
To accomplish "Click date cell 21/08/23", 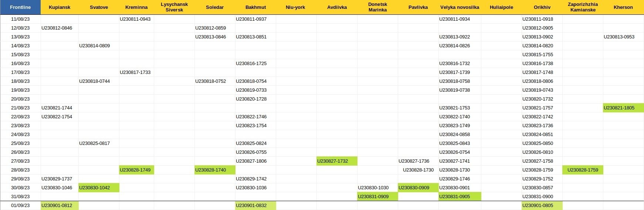I will click(x=20, y=108).
